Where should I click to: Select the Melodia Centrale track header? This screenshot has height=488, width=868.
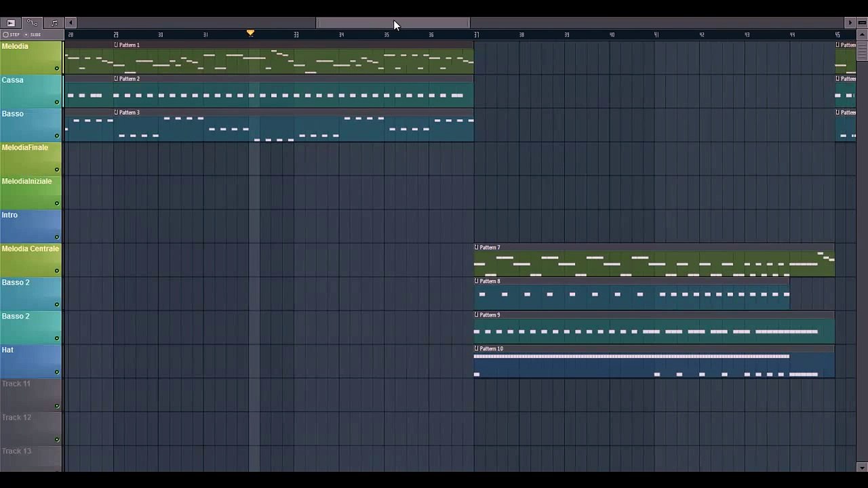click(31, 260)
